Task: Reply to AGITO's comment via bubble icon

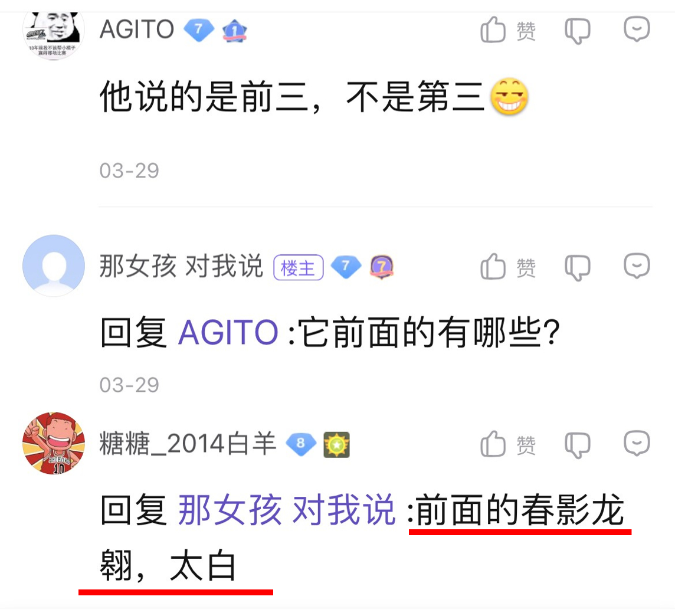Action: pyautogui.click(x=637, y=29)
